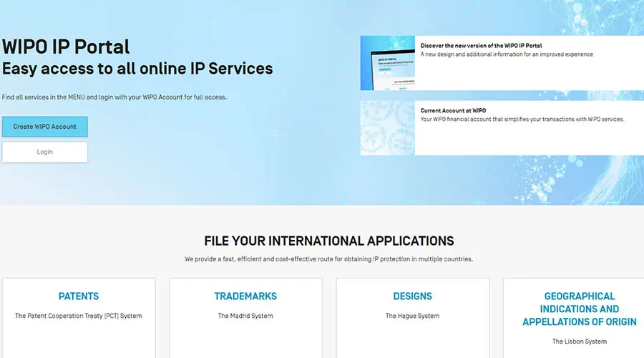The height and width of the screenshot is (358, 644).
Task: Click the 'WIPO IP Portal' main title
Action: [x=66, y=47]
